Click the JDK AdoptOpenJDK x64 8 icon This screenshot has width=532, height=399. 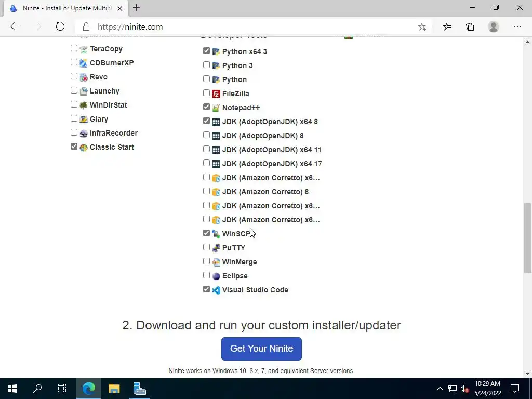pyautogui.click(x=216, y=122)
